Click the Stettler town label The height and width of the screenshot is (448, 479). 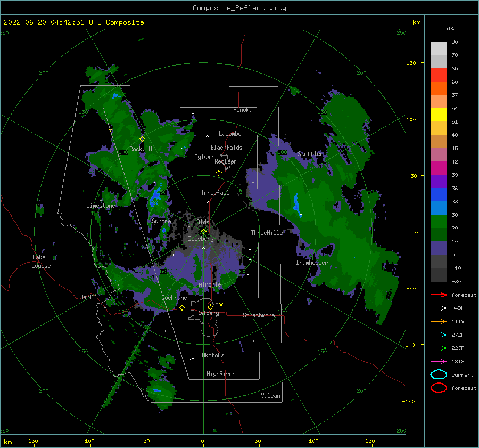coord(310,154)
